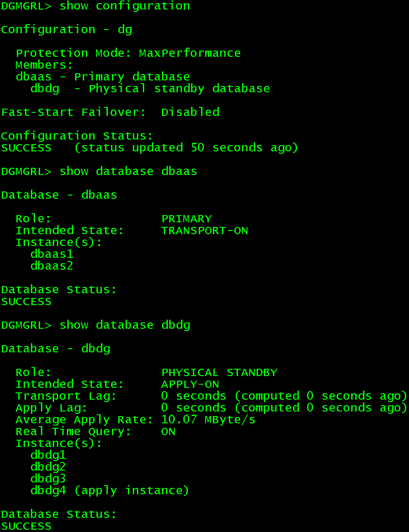Select instance name dbdg2

point(48,467)
